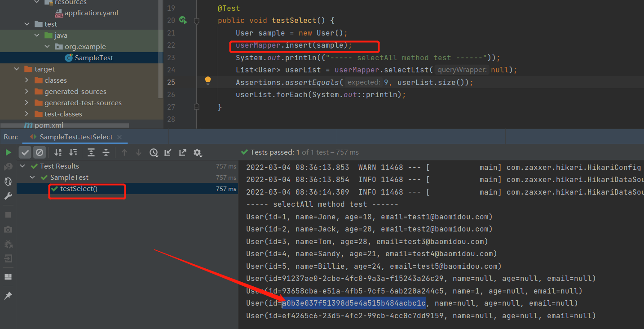
Task: Toggle show passed tests filter
Action: (x=25, y=152)
